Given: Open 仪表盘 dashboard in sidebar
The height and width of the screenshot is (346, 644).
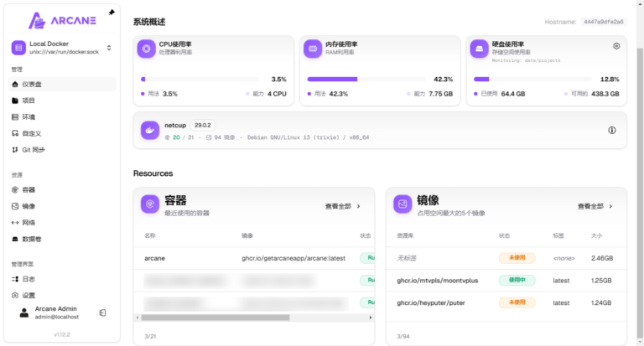Looking at the screenshot, I should pos(62,84).
